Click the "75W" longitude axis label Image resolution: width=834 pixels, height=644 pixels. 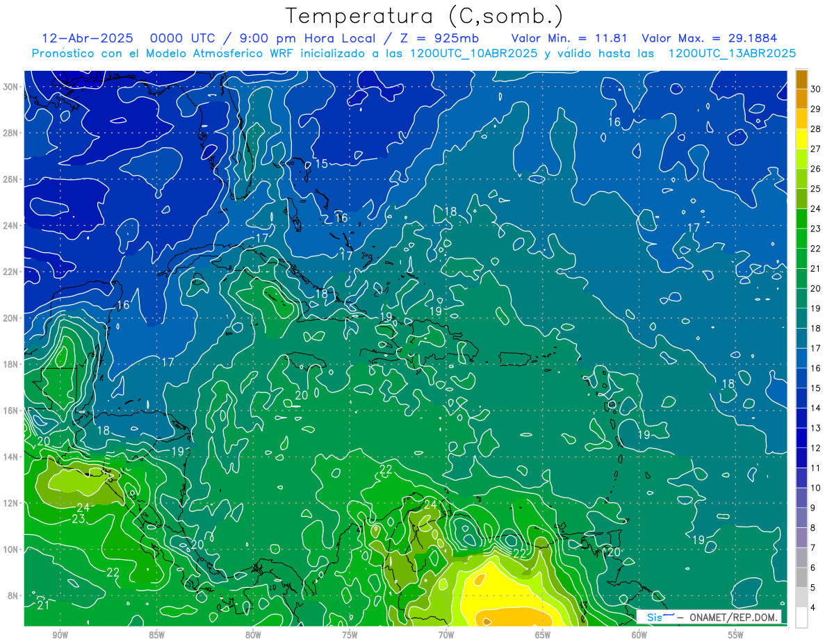click(x=350, y=635)
